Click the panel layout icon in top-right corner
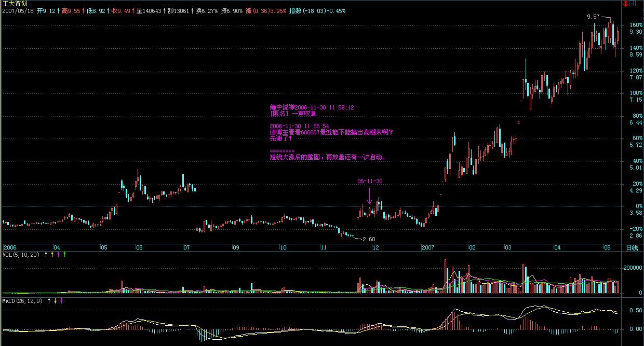This screenshot has height=346, width=644. (x=632, y=4)
